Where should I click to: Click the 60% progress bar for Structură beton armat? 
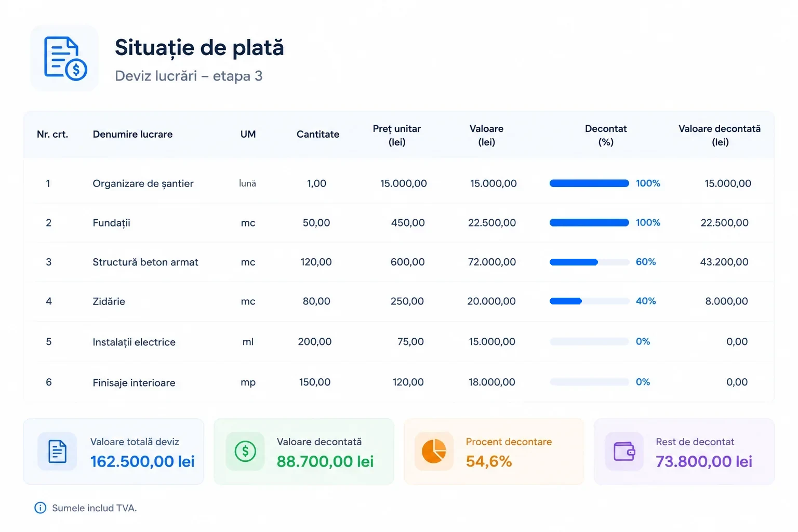(589, 262)
